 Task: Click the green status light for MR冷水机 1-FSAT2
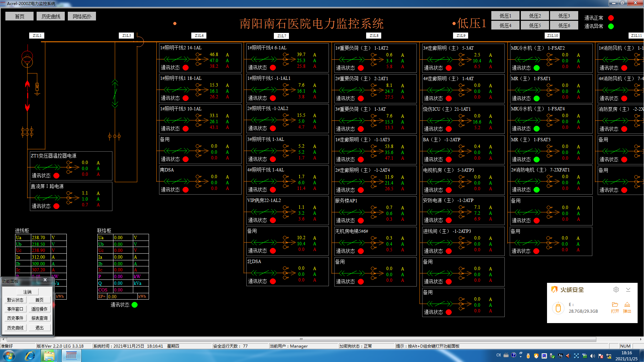(x=537, y=68)
